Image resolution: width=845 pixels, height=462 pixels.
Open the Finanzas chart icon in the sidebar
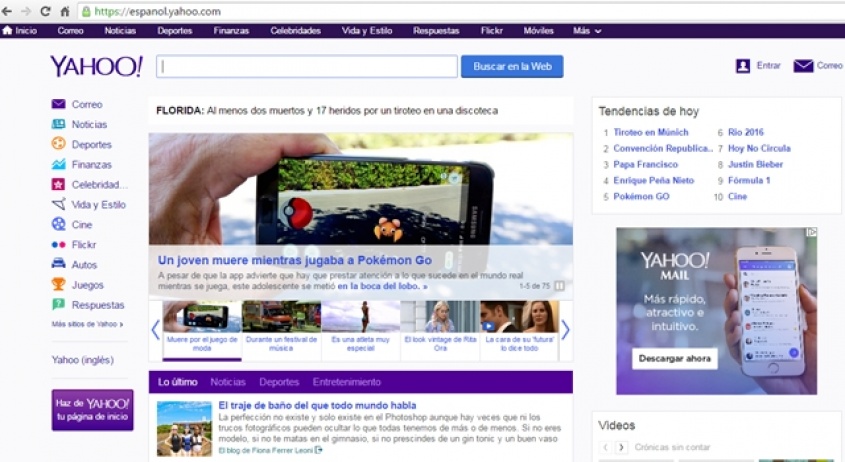[x=58, y=164]
